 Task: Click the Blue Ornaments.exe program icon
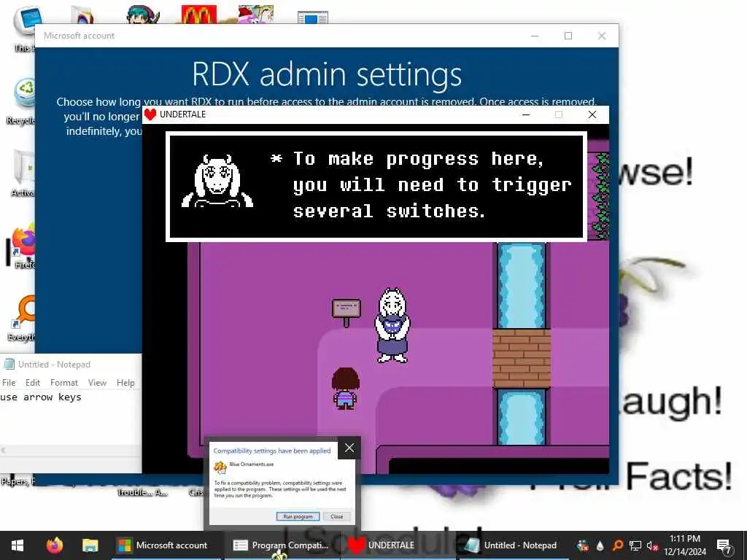click(x=220, y=467)
